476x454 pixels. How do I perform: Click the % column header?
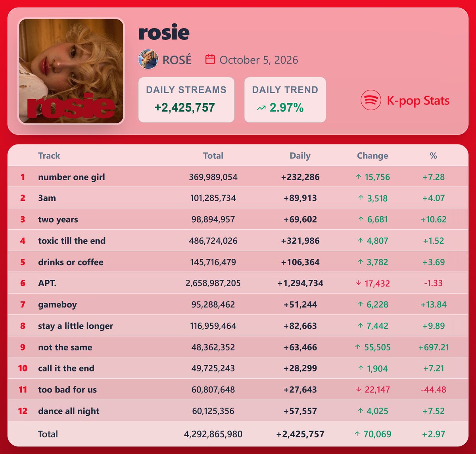tap(434, 156)
